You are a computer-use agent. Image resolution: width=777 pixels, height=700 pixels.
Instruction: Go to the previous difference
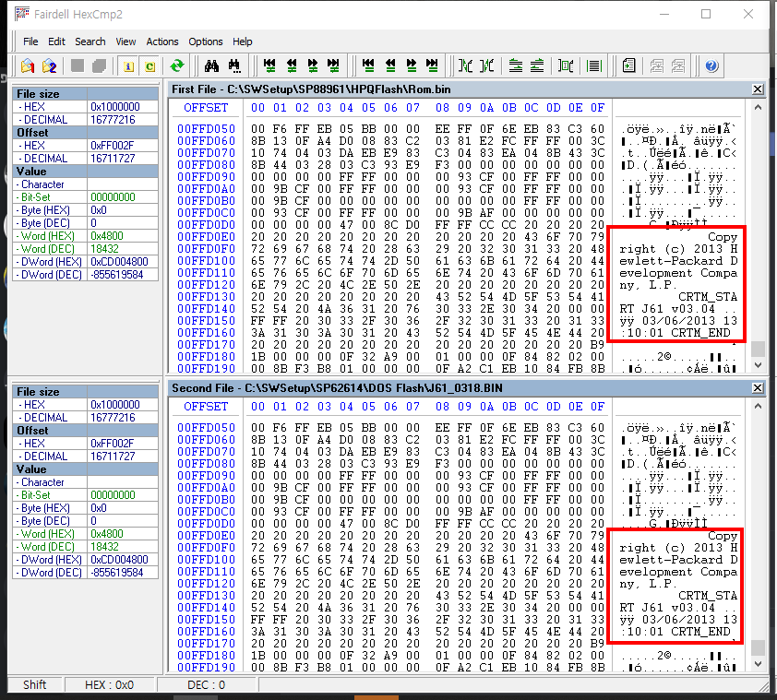pos(292,65)
